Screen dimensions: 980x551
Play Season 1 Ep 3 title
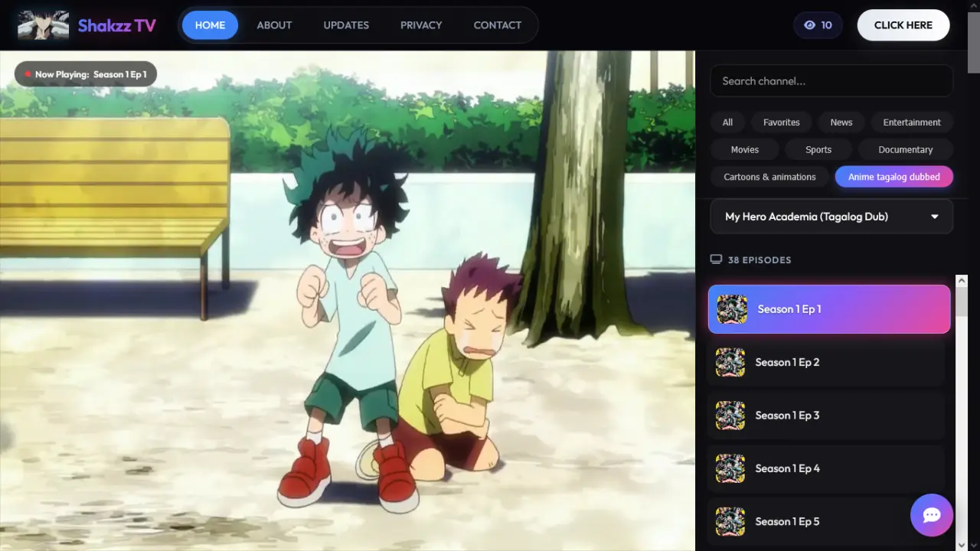point(787,416)
